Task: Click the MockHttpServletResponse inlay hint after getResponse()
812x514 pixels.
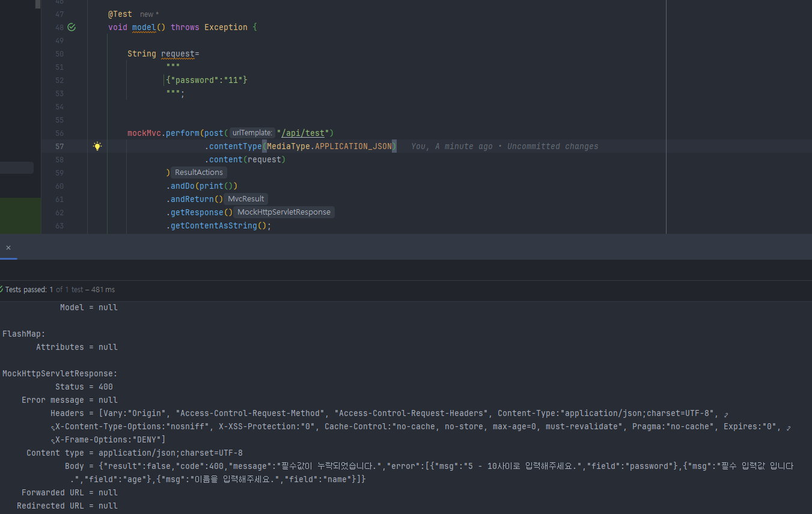Action: (284, 212)
